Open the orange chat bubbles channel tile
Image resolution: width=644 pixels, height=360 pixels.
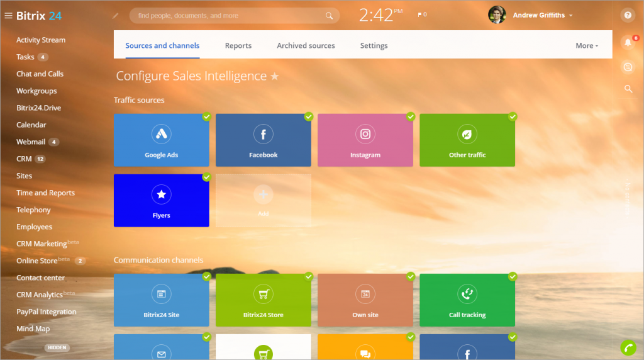(365, 347)
